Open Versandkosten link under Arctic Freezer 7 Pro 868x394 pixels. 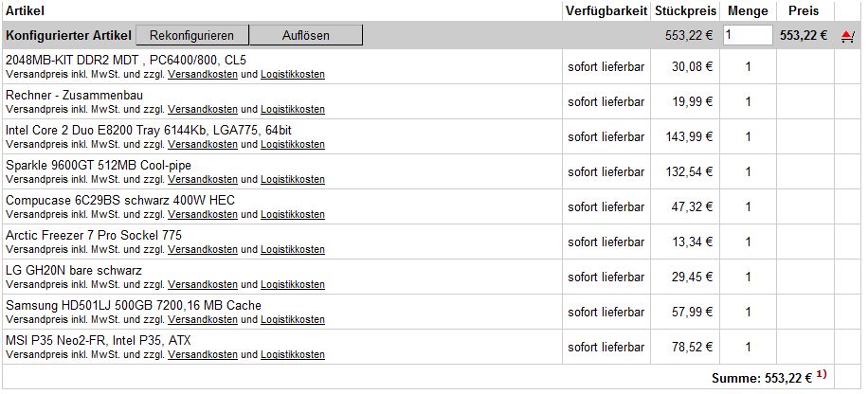click(x=203, y=250)
